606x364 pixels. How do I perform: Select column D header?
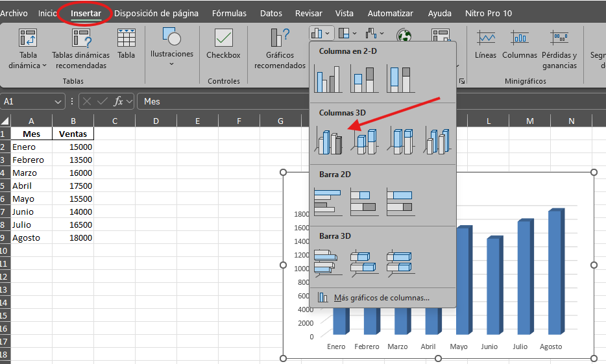pos(156,121)
